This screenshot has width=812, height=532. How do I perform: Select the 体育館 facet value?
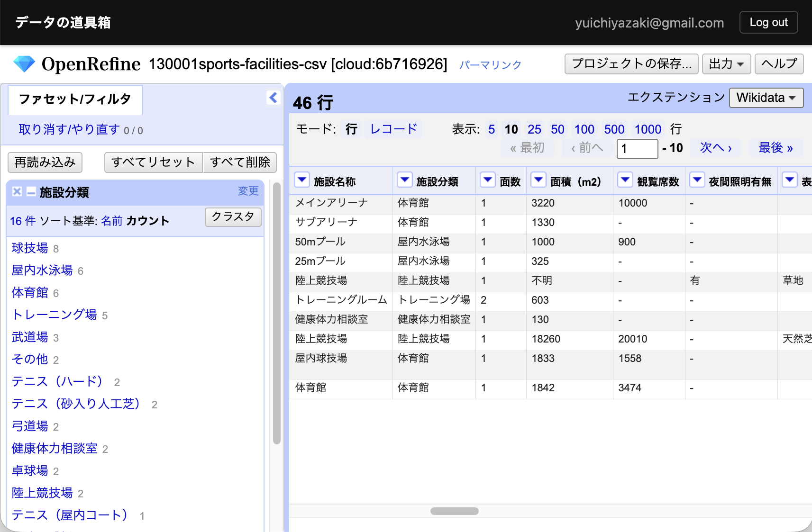click(30, 292)
